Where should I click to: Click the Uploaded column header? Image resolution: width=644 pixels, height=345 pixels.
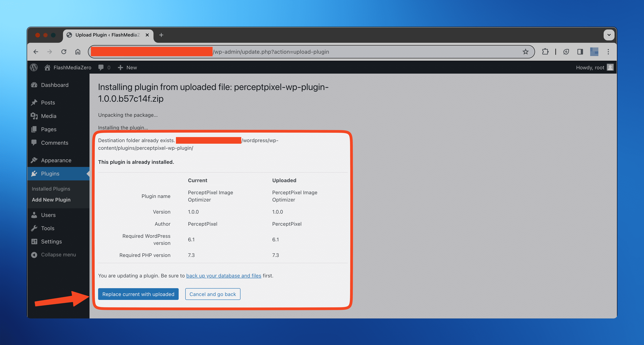coord(284,181)
